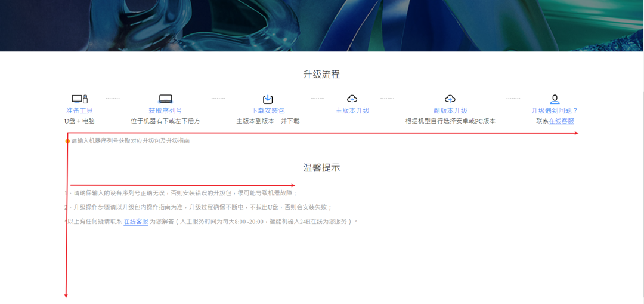Select the 下载安装包 step label

click(268, 110)
